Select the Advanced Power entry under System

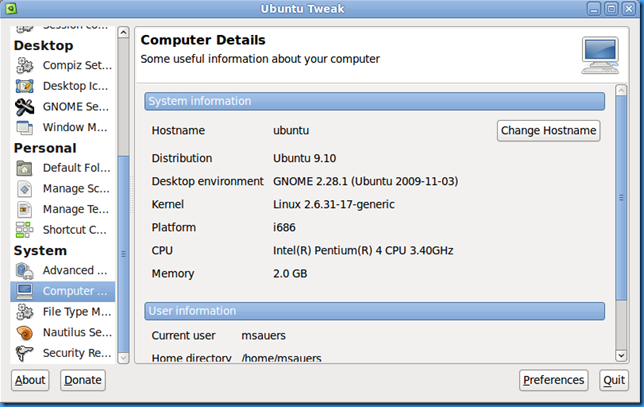tap(63, 270)
